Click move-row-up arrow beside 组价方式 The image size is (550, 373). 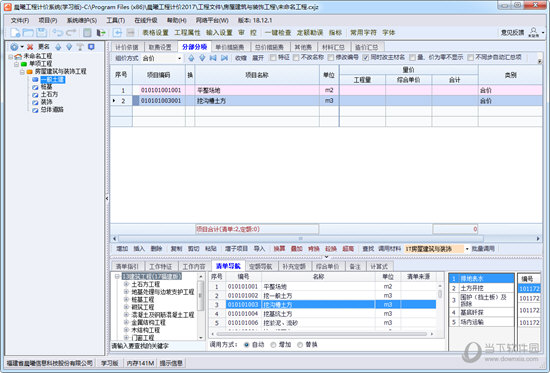191,58
